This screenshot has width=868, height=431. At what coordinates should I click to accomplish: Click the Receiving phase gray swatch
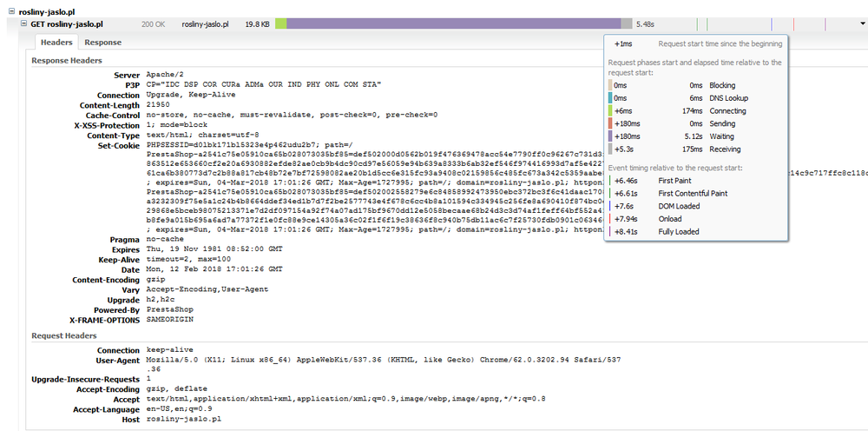(x=610, y=149)
